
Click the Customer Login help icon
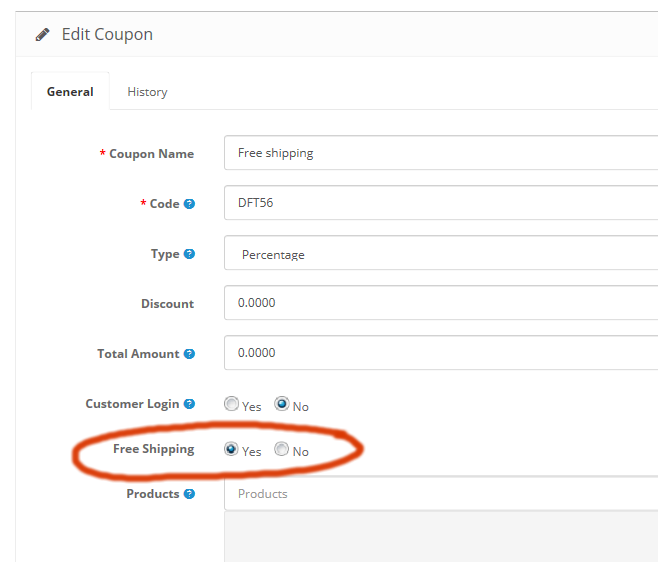pos(189,404)
